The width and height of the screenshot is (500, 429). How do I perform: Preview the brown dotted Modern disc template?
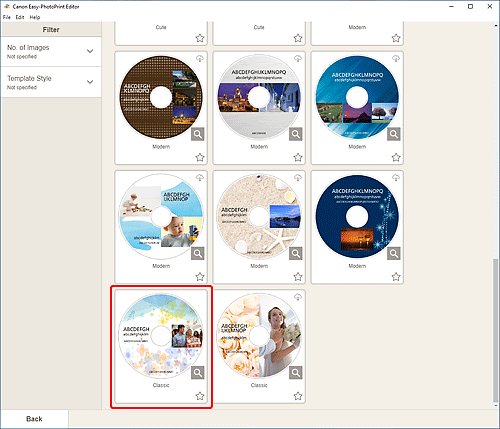pyautogui.click(x=198, y=134)
